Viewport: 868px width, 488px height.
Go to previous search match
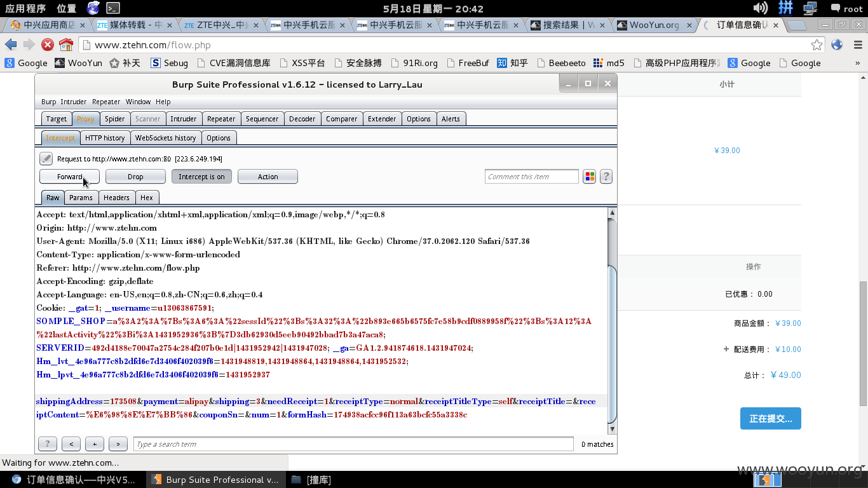point(71,444)
